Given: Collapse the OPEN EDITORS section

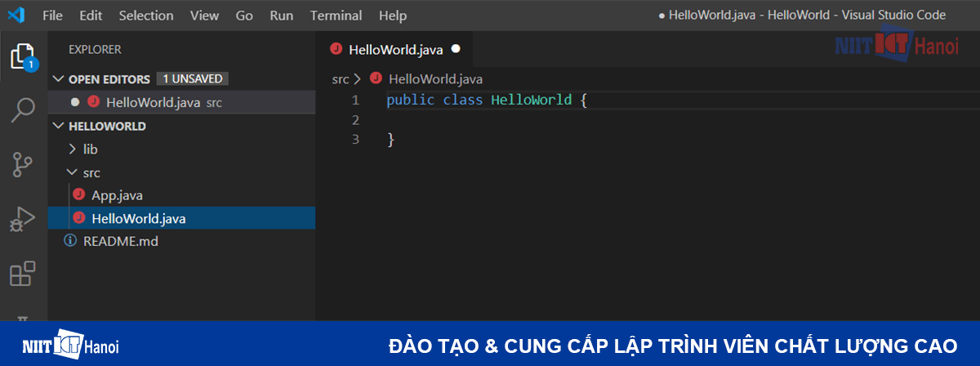Looking at the screenshot, I should 59,79.
